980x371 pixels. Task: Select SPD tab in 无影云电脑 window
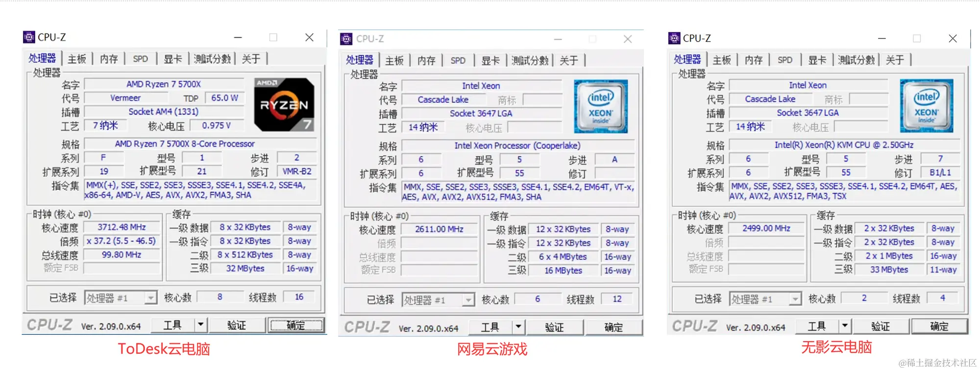coord(785,60)
